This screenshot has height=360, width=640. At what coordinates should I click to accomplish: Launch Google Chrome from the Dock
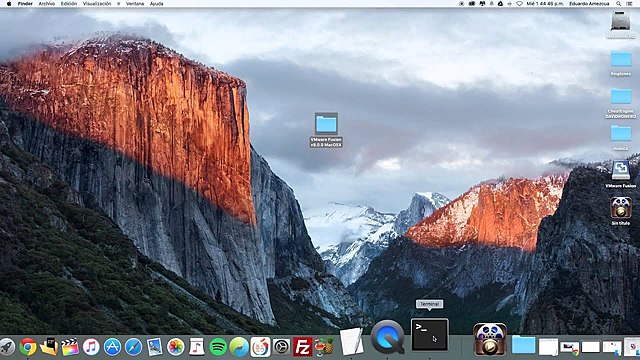[28, 347]
